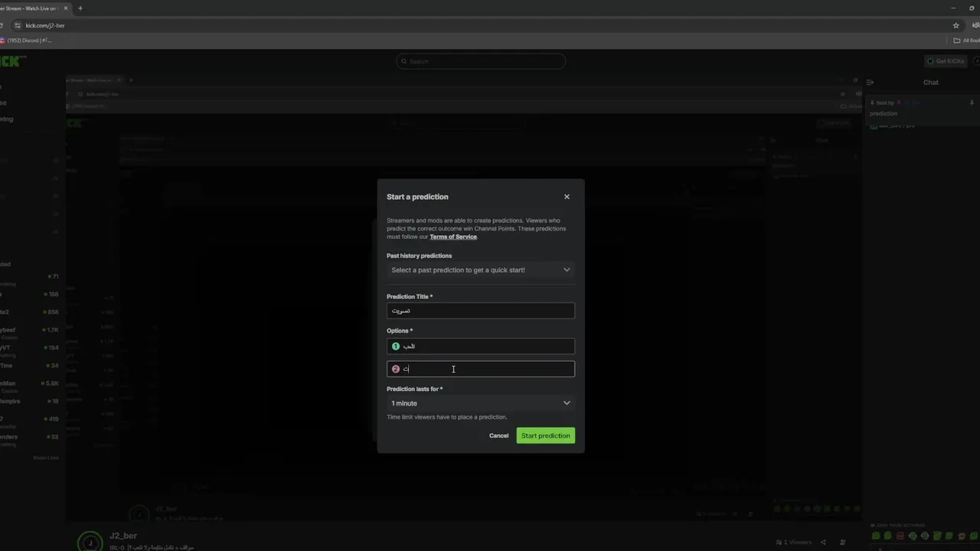Close the Kick stream browser tab
Screen dimensions: 980x551
[x=66, y=8]
